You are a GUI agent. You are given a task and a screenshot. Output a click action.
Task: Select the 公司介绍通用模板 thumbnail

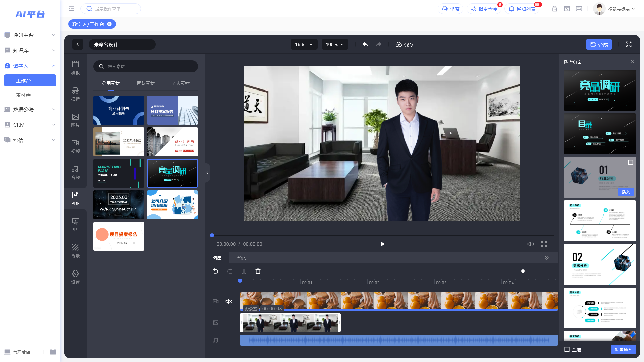click(172, 205)
